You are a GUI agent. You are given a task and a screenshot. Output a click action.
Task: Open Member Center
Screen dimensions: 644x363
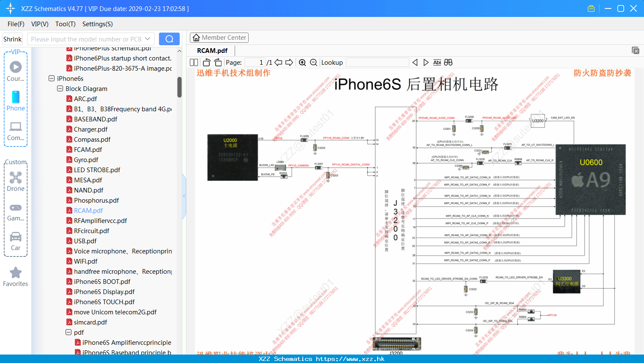pyautogui.click(x=219, y=38)
